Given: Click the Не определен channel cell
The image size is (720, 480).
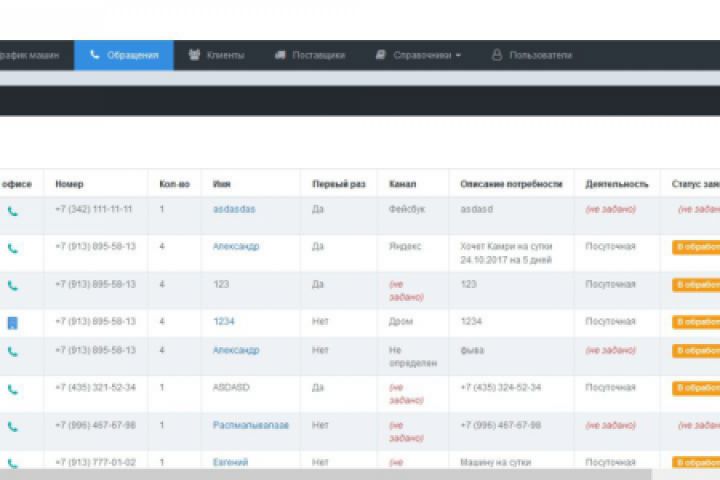Looking at the screenshot, I should (x=413, y=356).
